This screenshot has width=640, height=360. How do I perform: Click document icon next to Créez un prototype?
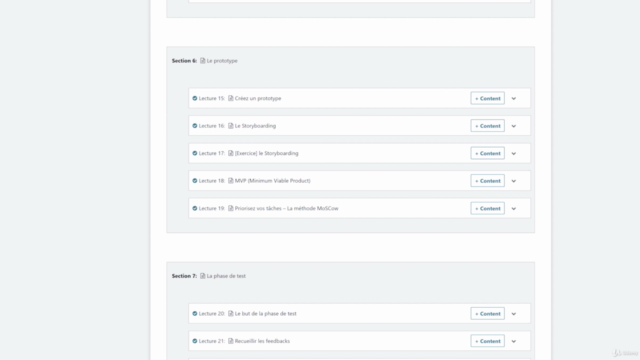click(231, 98)
